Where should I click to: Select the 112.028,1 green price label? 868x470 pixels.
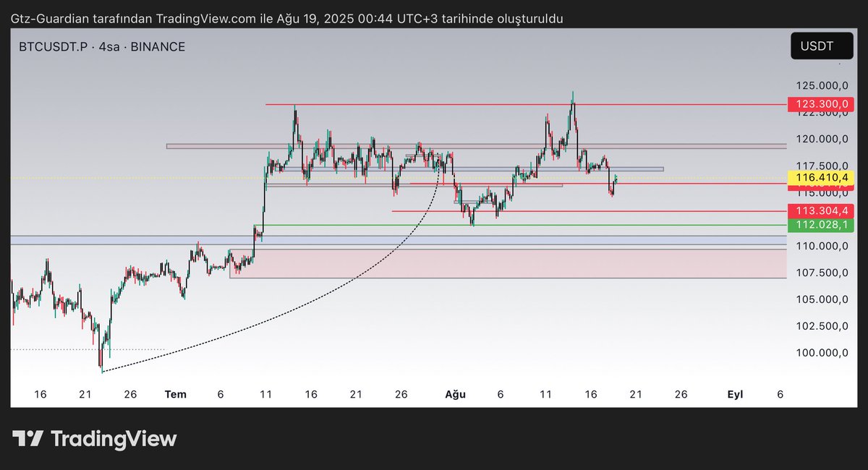(821, 225)
